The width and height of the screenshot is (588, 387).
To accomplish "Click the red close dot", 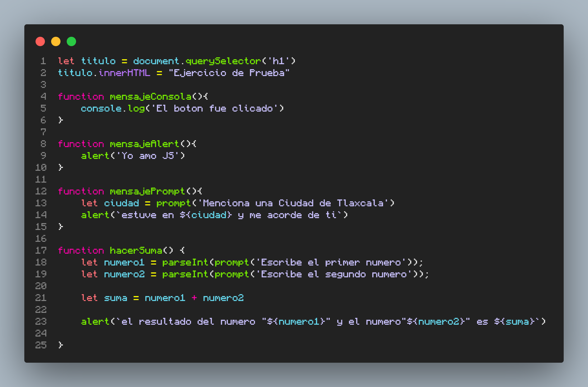I will click(40, 41).
